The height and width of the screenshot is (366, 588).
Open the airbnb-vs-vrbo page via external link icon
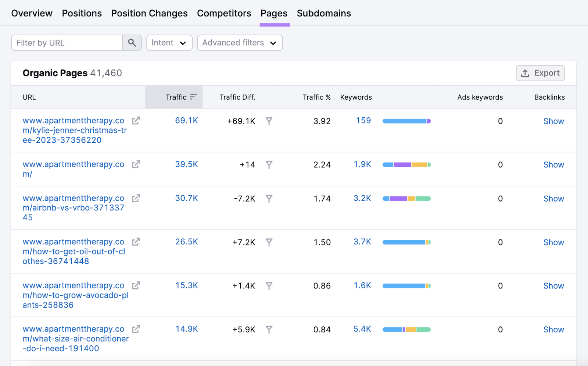coord(136,198)
